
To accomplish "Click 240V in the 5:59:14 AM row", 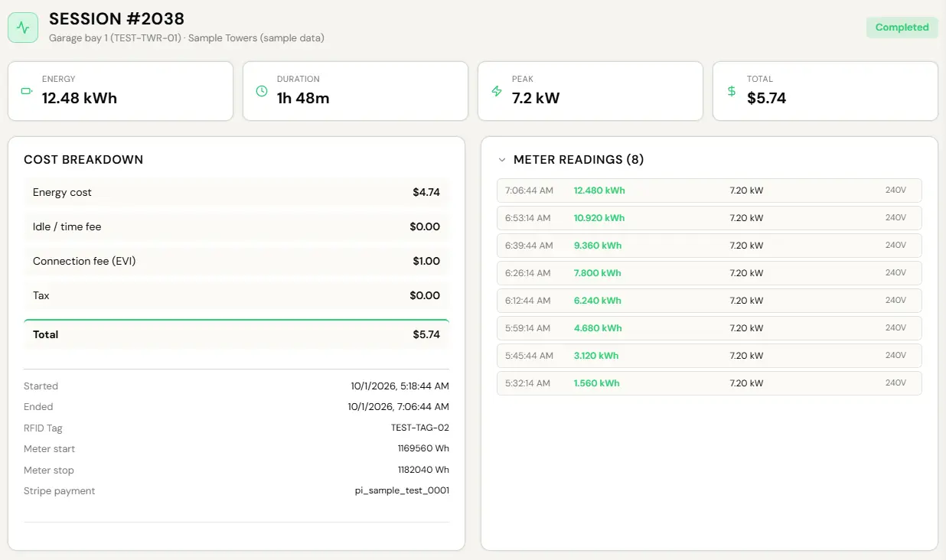I will [895, 328].
